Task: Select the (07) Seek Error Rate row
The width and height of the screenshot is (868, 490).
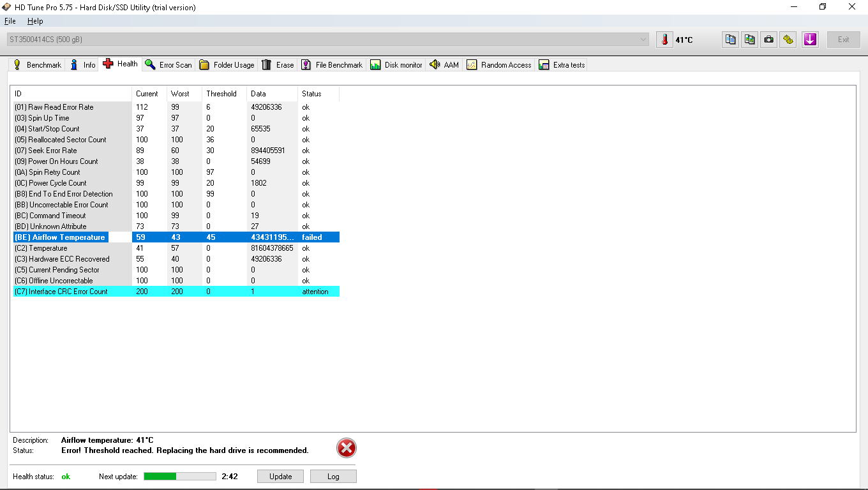Action: click(176, 151)
